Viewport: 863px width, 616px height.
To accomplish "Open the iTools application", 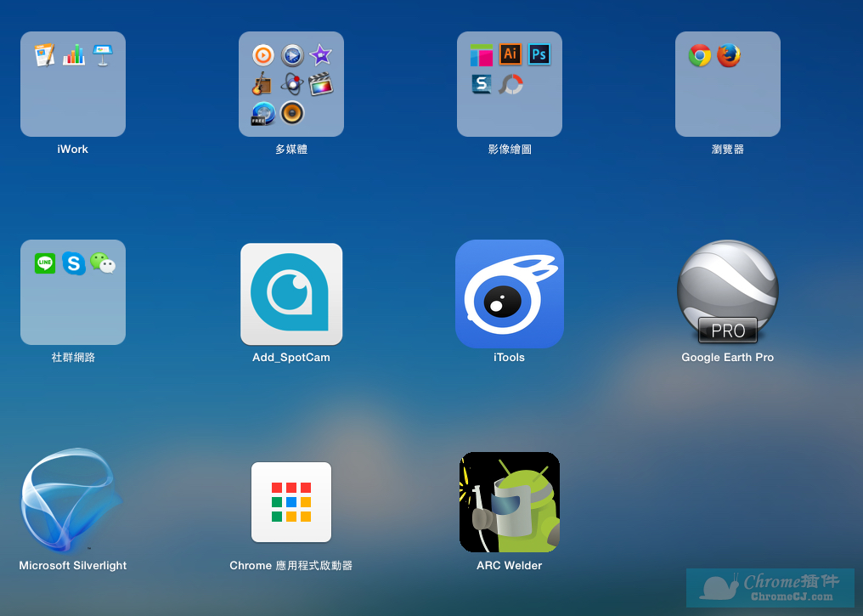I will (x=509, y=294).
